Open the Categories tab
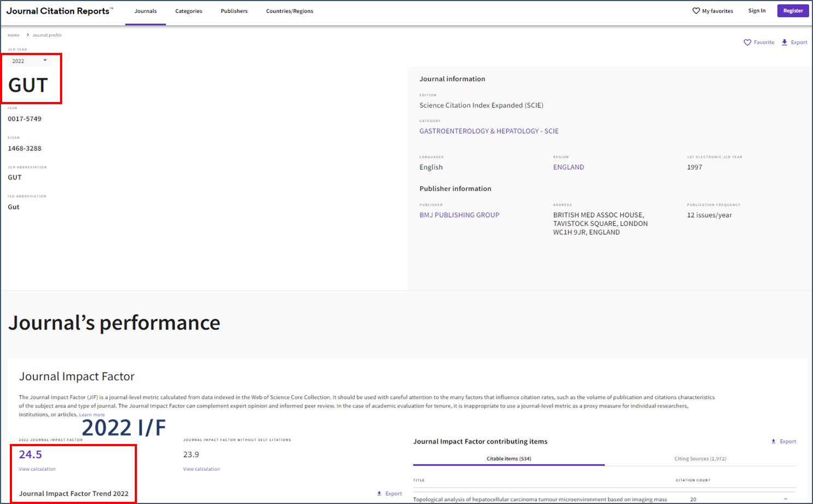The height and width of the screenshot is (504, 813). 189,11
